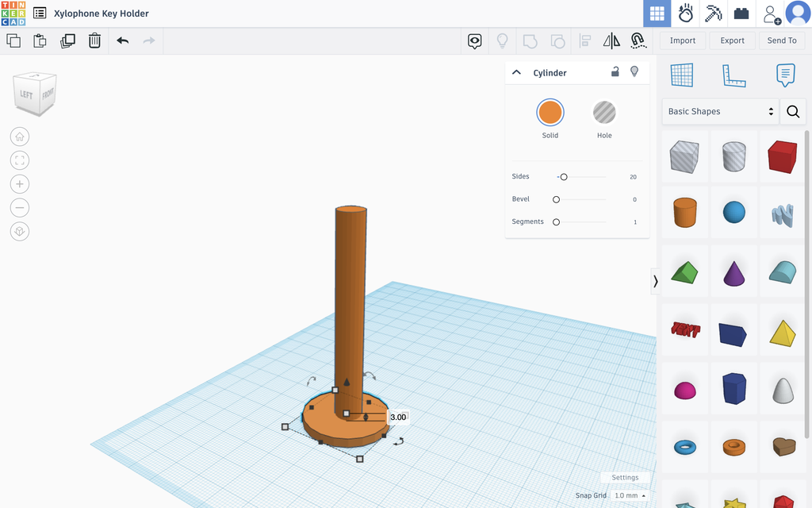Adjust the Sides slider handle
The width and height of the screenshot is (812, 508).
tap(564, 177)
